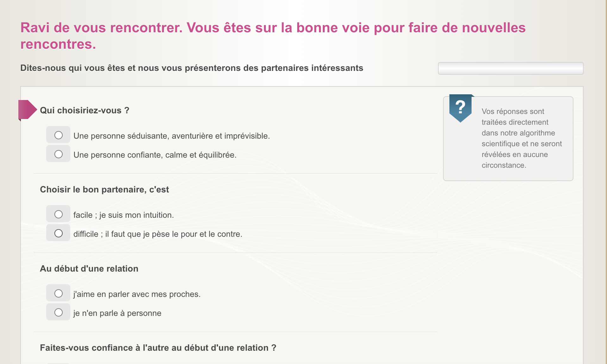Image resolution: width=607 pixels, height=364 pixels.
Task: Select radio button for confiante, calme person
Action: pyautogui.click(x=59, y=154)
